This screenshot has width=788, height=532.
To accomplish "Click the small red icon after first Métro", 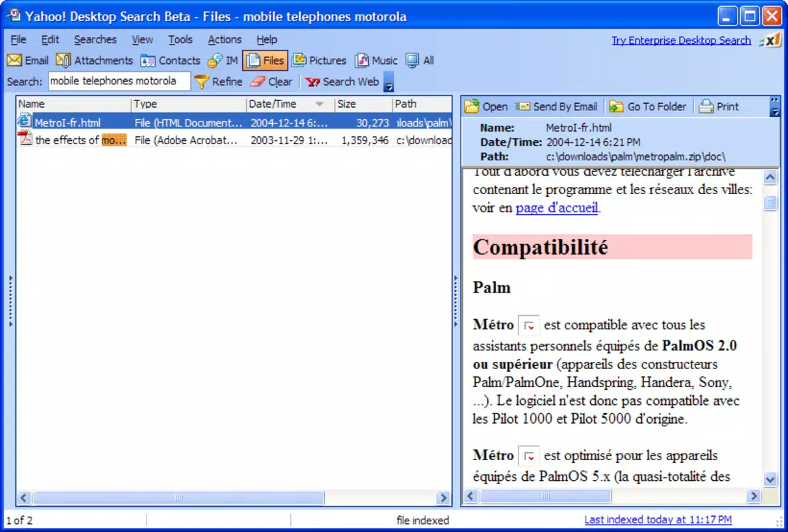I will [x=528, y=326].
